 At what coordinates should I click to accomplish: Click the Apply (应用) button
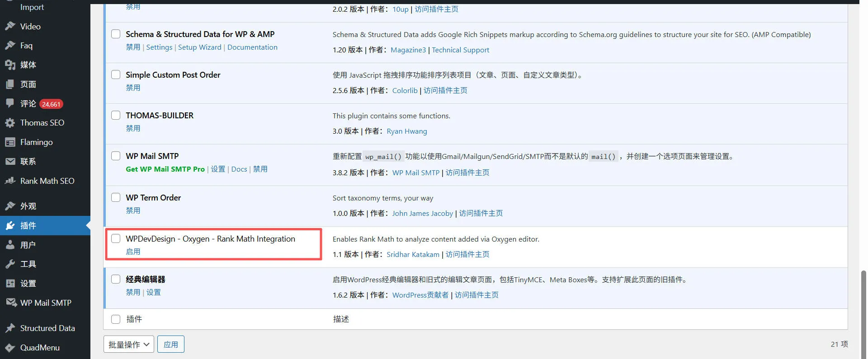pyautogui.click(x=170, y=345)
